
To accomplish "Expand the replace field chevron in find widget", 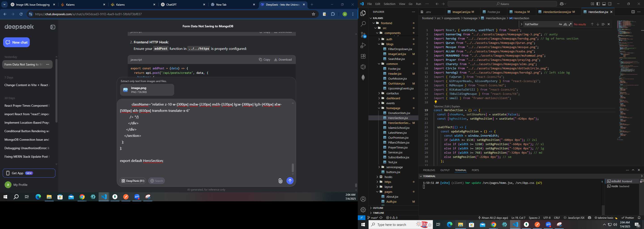I will pos(521,24).
